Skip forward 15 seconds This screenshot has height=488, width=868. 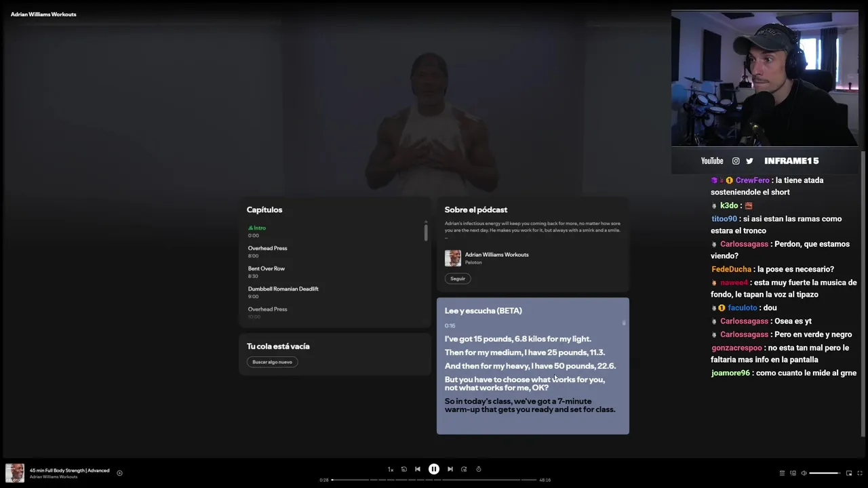tap(464, 469)
